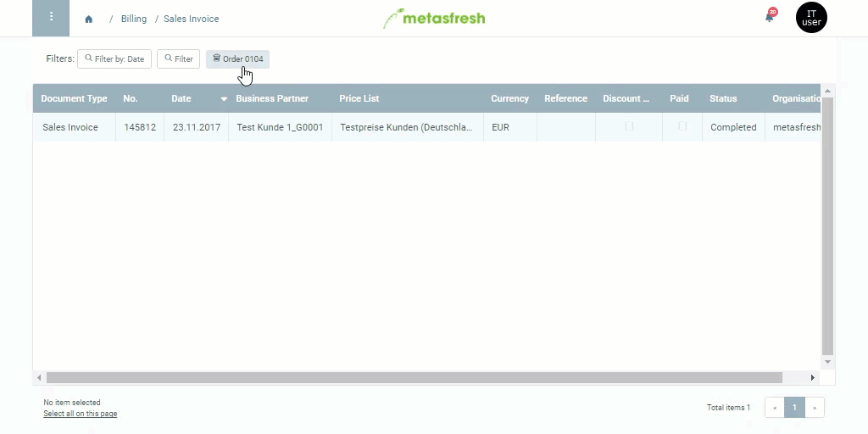Open the generic Filter button
The width and height of the screenshot is (868, 434).
coord(178,58)
